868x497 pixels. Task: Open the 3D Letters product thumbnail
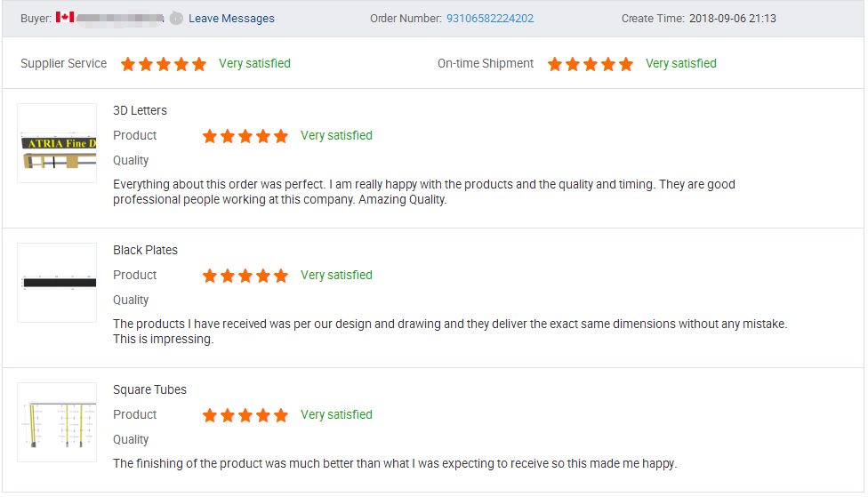[57, 143]
